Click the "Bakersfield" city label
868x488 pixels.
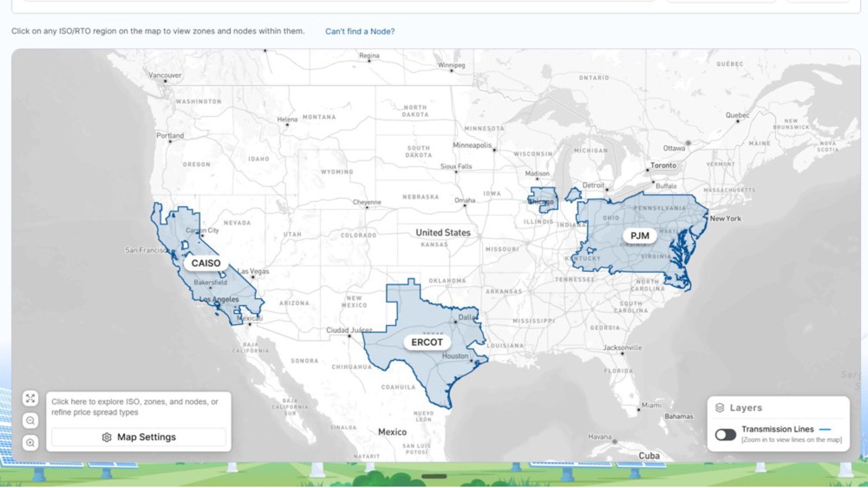click(210, 282)
